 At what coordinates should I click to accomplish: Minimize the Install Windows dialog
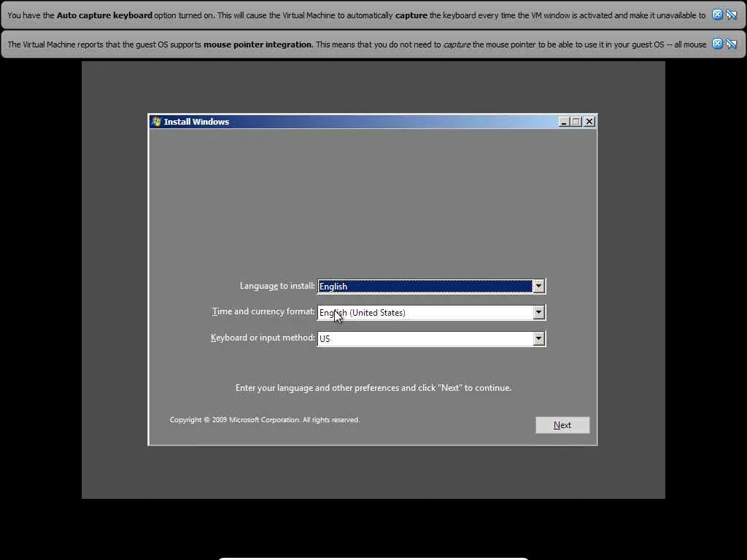coord(564,122)
